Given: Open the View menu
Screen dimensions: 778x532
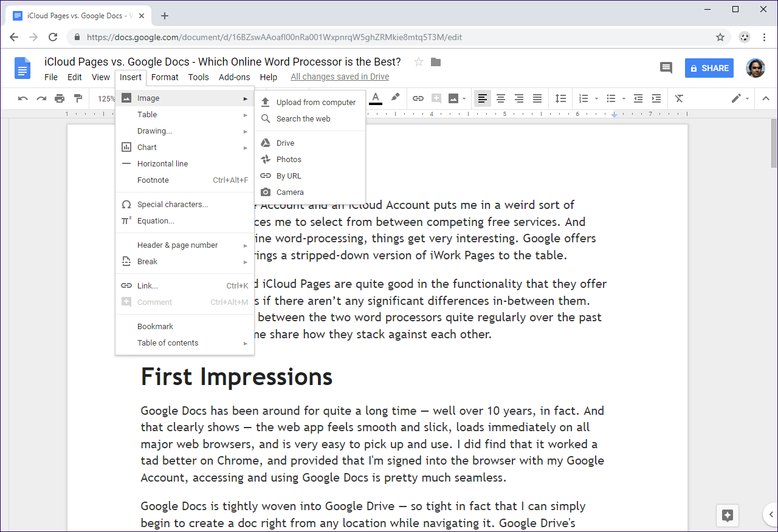Looking at the screenshot, I should coord(101,77).
